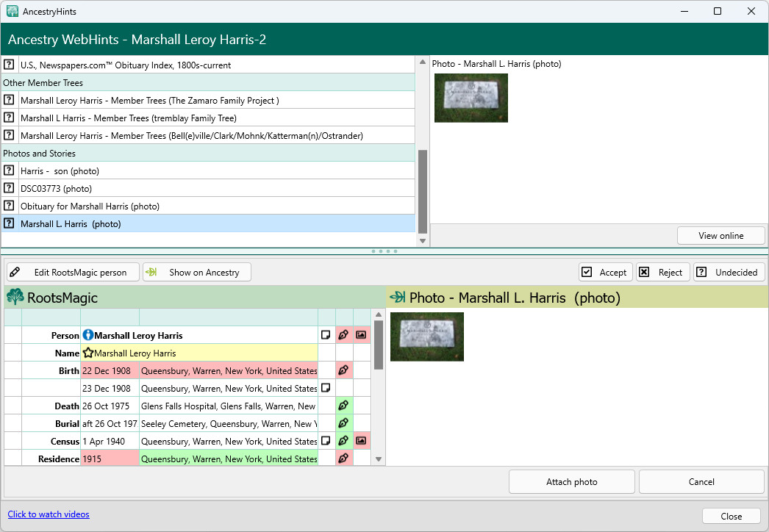Click the Name cell Marshall Leroy Harris

pos(199,353)
